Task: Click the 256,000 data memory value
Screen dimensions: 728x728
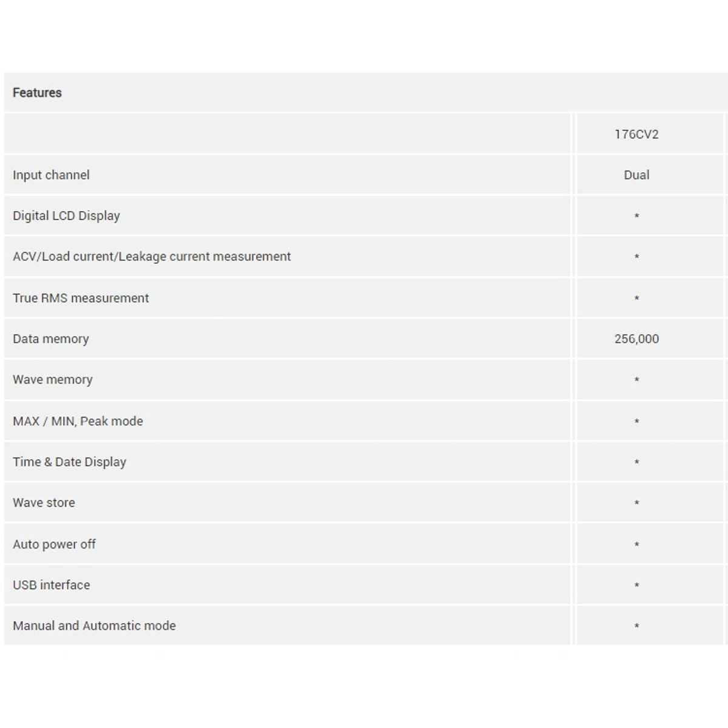Action: [x=636, y=339]
